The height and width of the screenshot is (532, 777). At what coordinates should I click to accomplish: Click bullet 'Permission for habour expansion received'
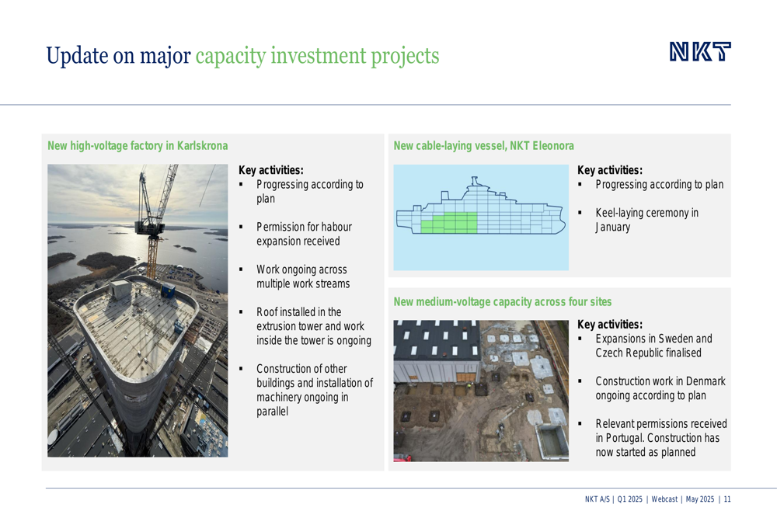click(305, 234)
